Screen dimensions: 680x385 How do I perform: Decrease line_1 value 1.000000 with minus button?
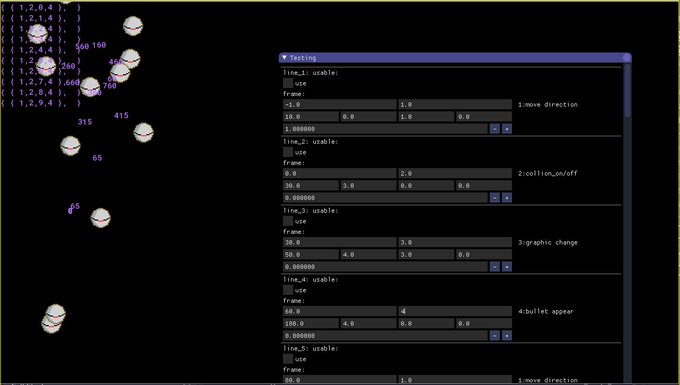click(494, 129)
